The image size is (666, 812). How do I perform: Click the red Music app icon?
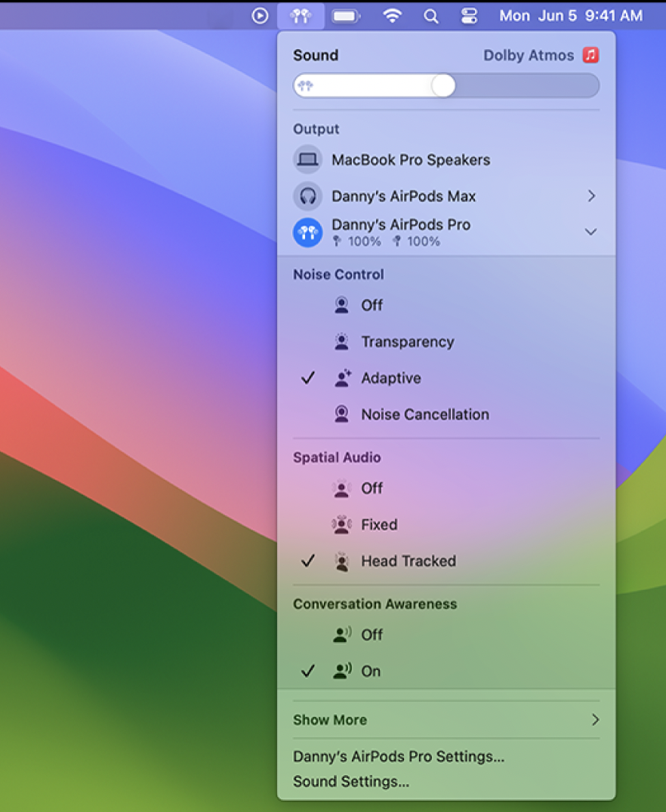590,55
